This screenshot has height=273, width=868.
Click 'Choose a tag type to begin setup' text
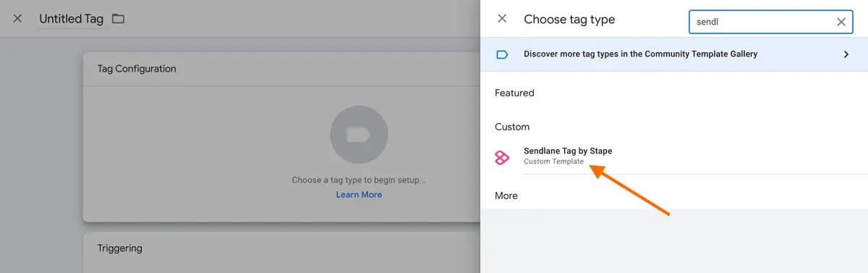[359, 180]
